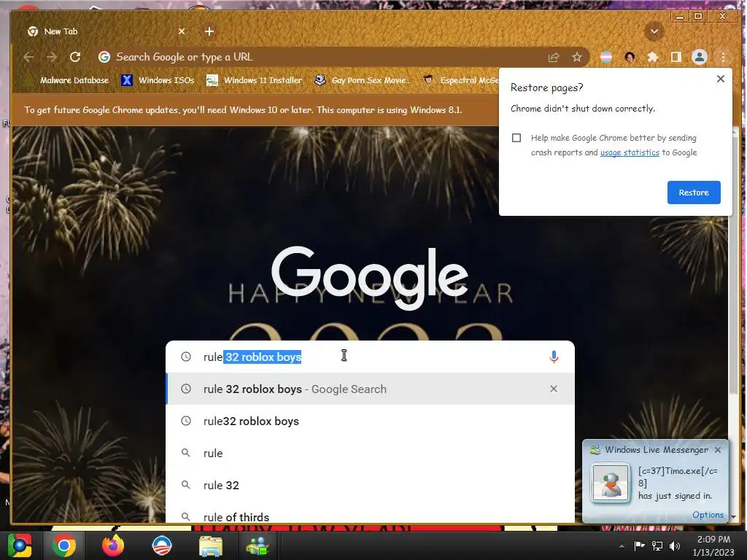Open the tab search chevron button
Image resolution: width=747 pixels, height=560 pixels.
click(654, 32)
